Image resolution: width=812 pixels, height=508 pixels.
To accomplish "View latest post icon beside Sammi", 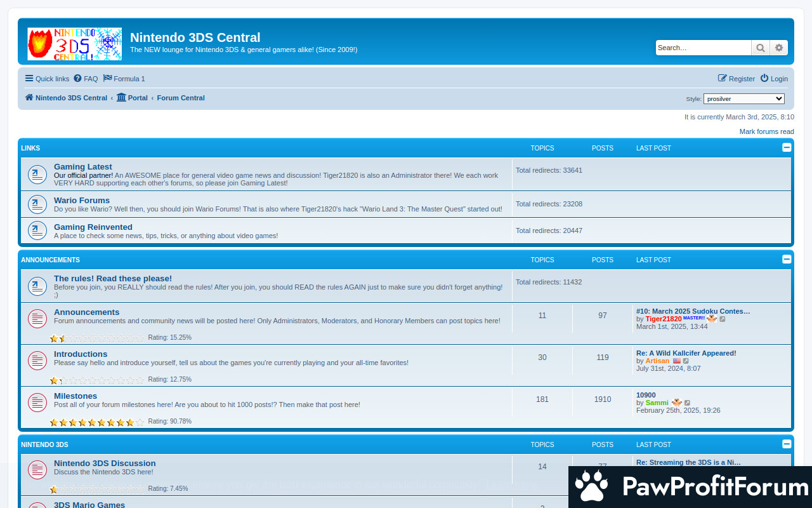I will (687, 403).
